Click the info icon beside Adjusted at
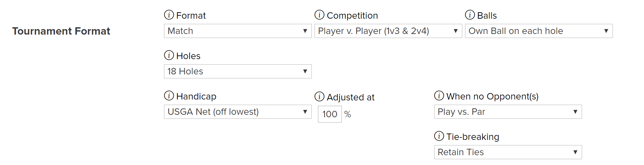The height and width of the screenshot is (165, 644). (x=319, y=96)
